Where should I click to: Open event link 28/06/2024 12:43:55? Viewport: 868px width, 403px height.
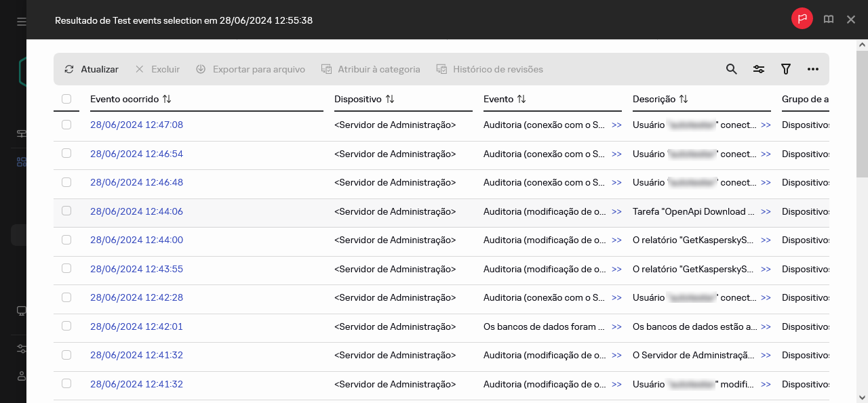pos(136,269)
